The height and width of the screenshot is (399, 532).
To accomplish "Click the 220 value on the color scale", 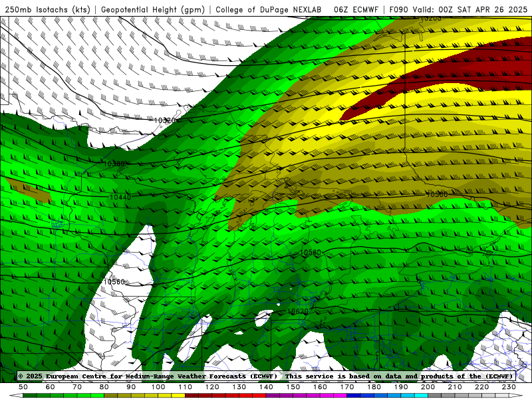I will [x=481, y=387].
